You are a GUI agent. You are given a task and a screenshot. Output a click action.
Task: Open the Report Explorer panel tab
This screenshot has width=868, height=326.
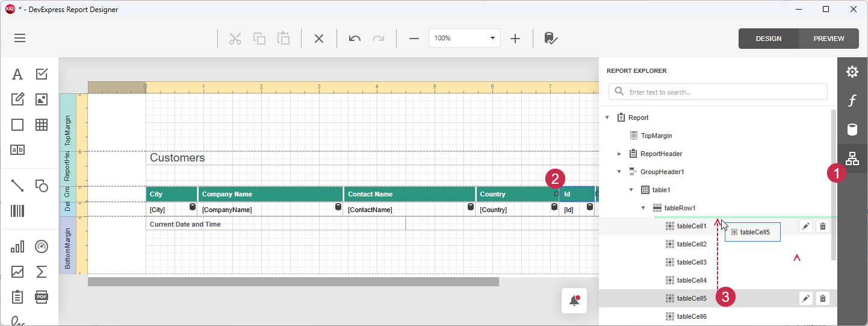(852, 158)
